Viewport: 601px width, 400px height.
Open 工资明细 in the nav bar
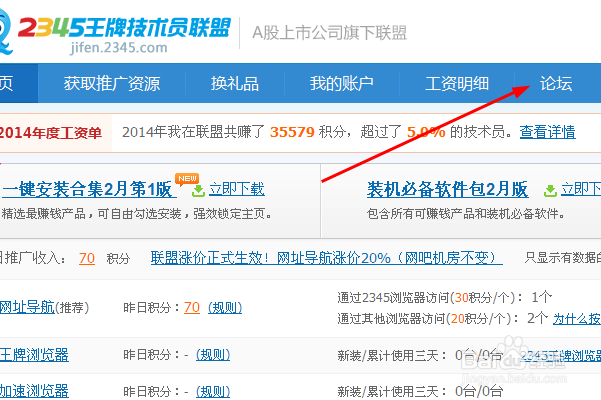tap(457, 84)
